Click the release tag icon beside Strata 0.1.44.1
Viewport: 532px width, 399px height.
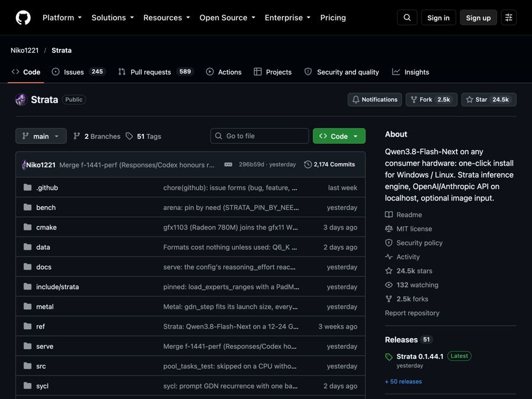389,357
